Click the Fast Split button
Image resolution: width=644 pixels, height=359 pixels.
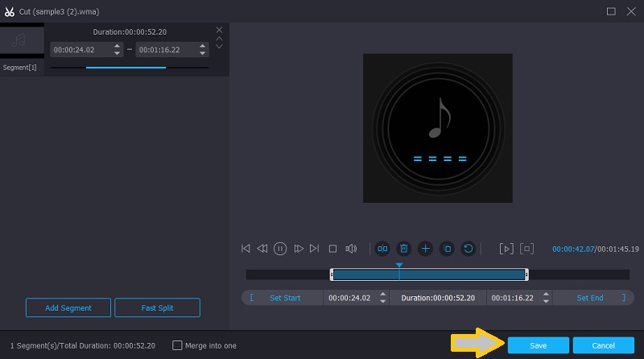click(157, 307)
